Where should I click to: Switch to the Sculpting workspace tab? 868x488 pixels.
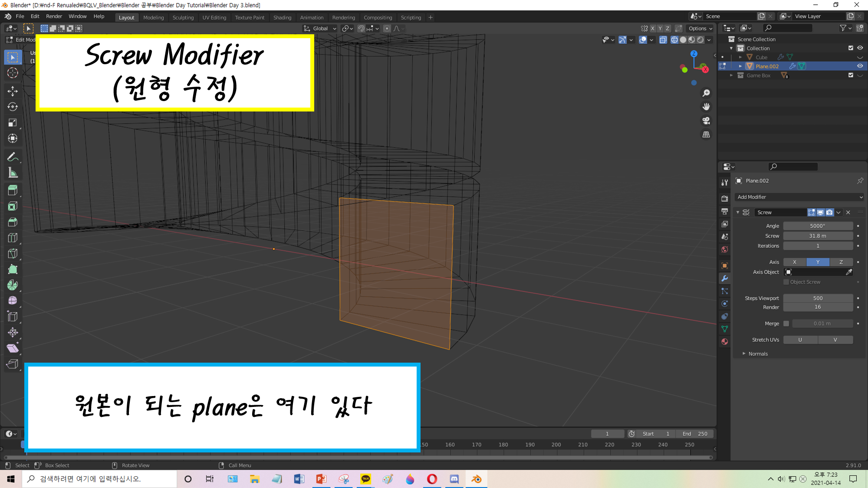(x=183, y=17)
